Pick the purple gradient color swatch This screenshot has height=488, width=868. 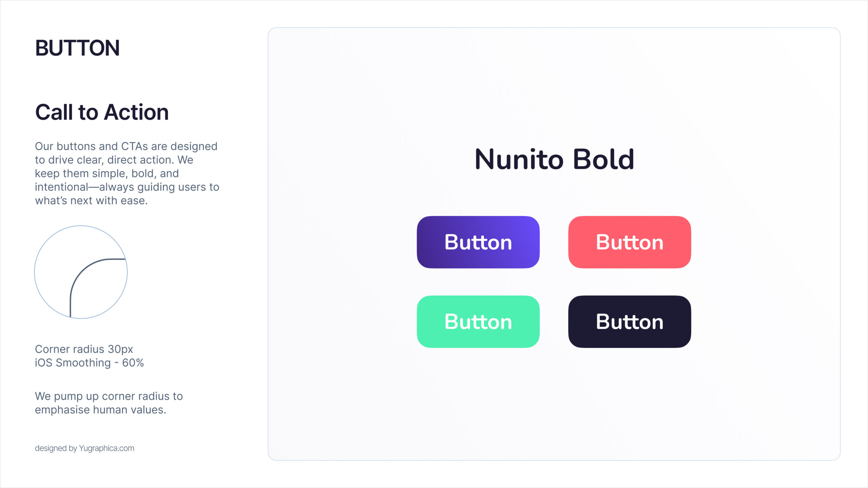(x=478, y=242)
